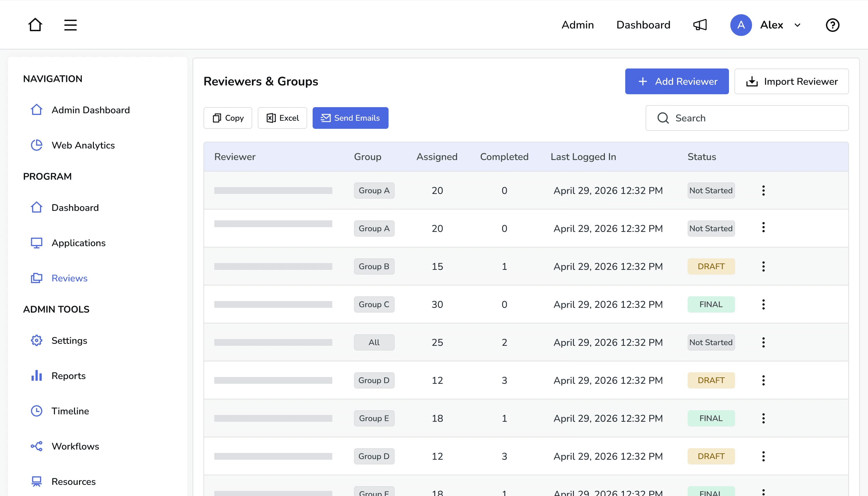Open Timeline in sidebar
The width and height of the screenshot is (868, 496).
click(x=70, y=411)
